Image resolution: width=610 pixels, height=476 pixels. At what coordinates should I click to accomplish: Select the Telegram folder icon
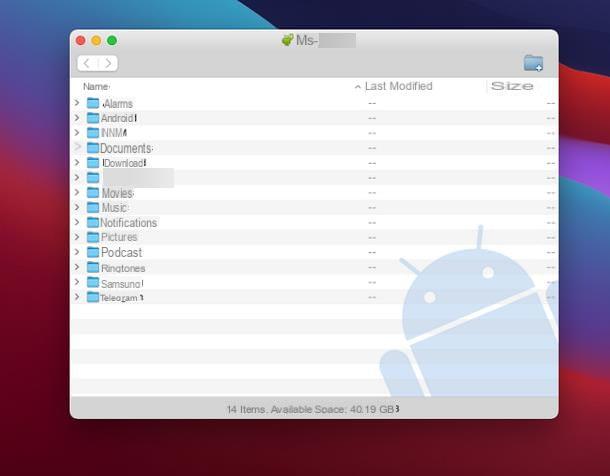click(93, 297)
